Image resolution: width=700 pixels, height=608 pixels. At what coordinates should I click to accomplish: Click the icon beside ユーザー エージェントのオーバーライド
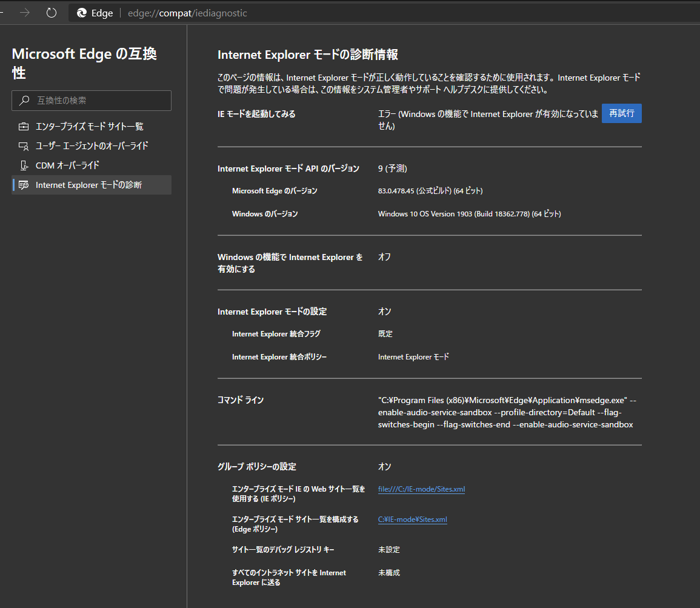[24, 146]
